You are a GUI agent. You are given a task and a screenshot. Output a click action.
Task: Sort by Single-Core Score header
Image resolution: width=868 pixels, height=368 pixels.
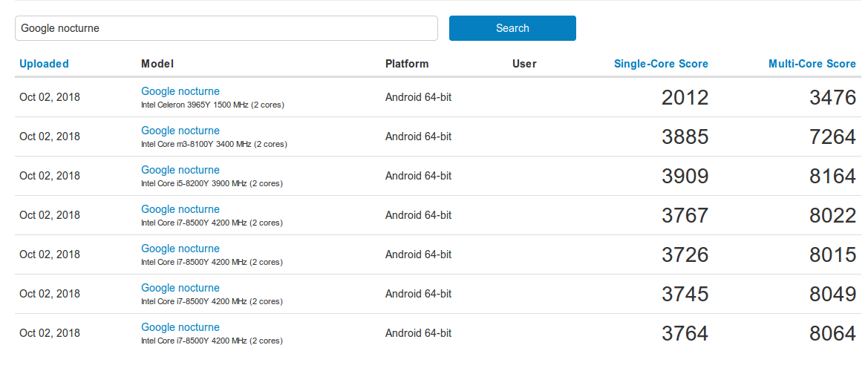[x=661, y=64]
